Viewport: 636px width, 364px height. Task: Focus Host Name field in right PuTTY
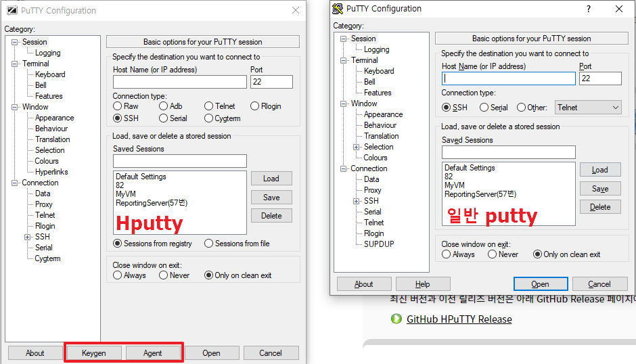click(x=509, y=78)
